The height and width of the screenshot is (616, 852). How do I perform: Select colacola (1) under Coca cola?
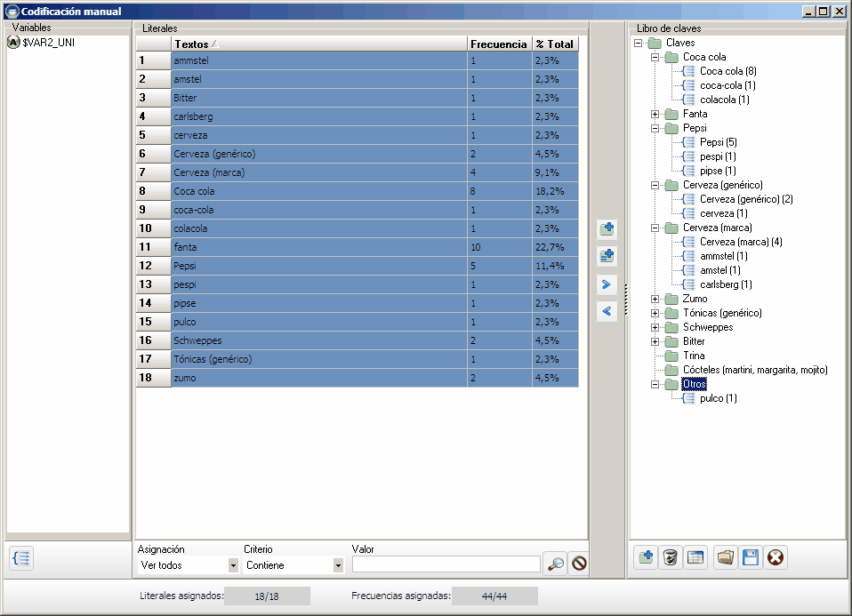coord(724,100)
